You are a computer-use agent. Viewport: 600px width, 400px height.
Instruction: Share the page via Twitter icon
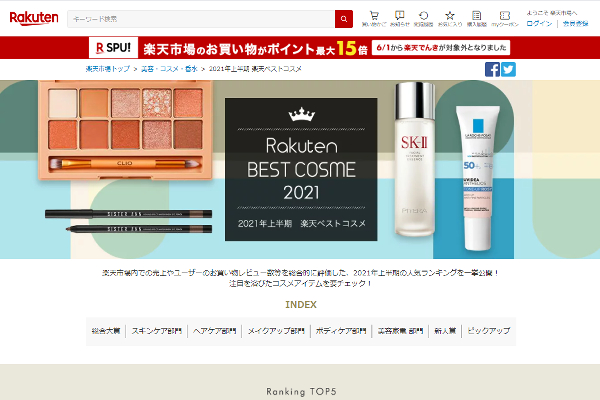coord(508,69)
